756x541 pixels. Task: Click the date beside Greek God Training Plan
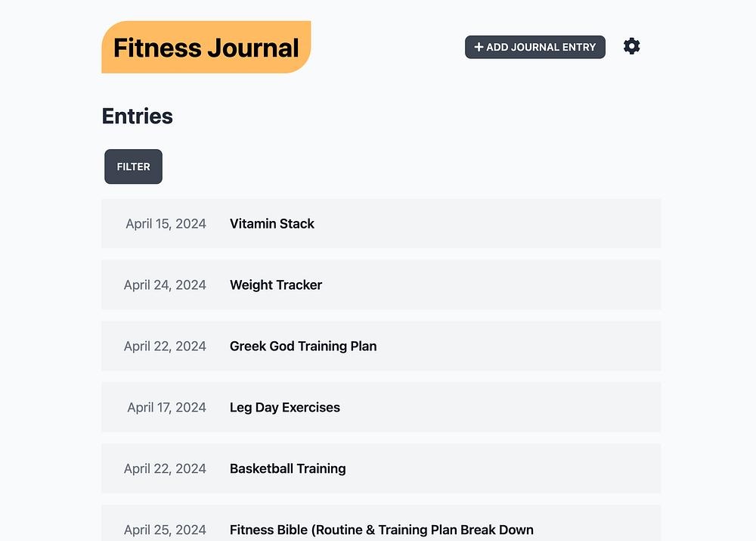165,346
